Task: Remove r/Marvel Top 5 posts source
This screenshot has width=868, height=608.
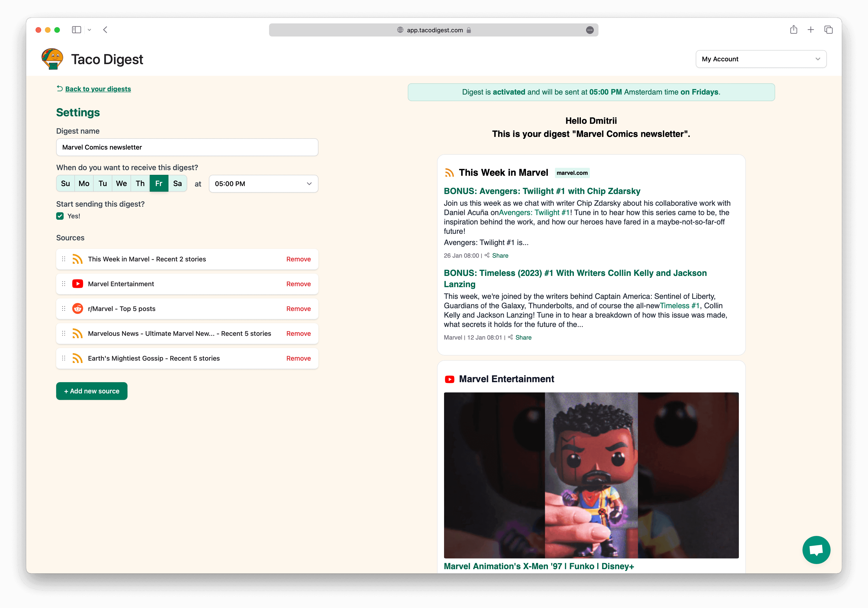Action: tap(298, 308)
